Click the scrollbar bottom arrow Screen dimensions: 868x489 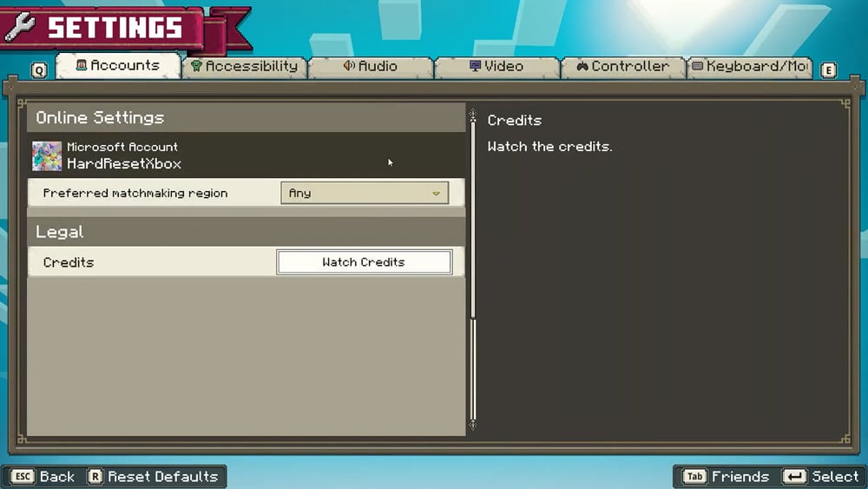(x=473, y=425)
